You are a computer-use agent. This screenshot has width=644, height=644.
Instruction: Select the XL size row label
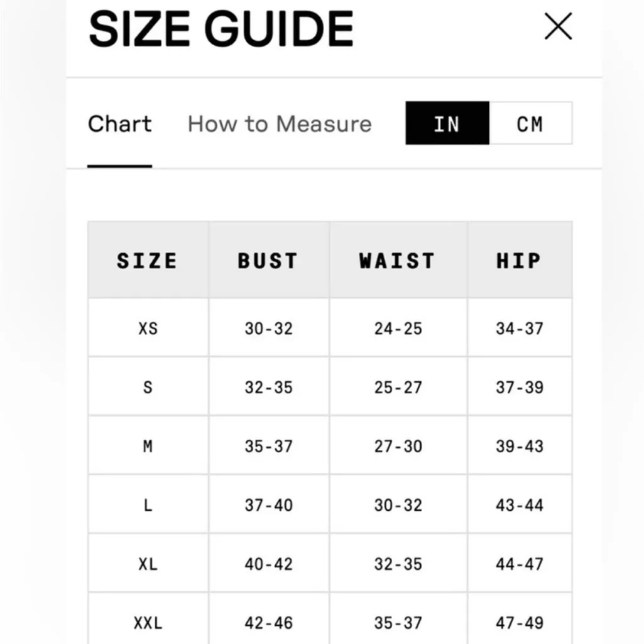tap(148, 564)
